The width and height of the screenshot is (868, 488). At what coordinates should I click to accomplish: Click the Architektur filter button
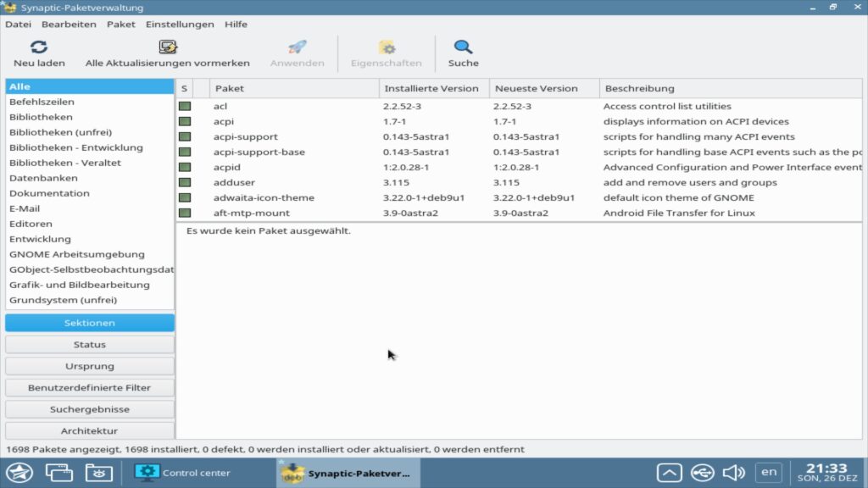[x=90, y=431]
